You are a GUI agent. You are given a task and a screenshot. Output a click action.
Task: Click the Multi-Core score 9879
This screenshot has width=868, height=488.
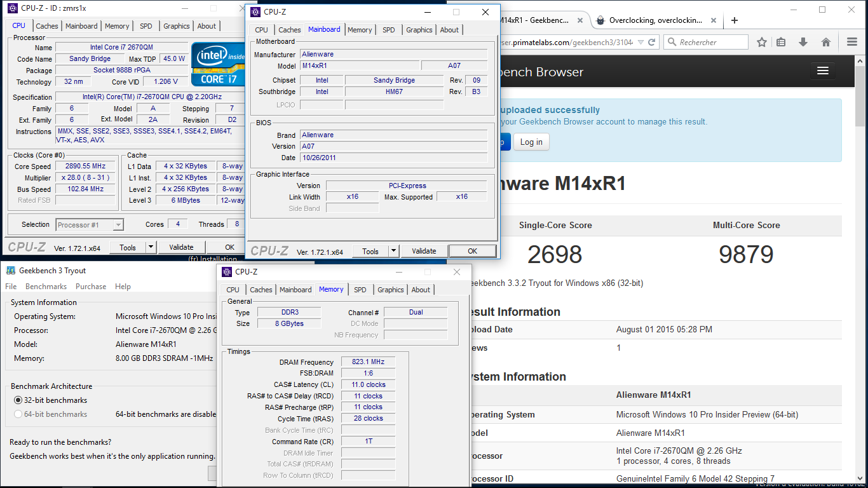[x=746, y=255]
